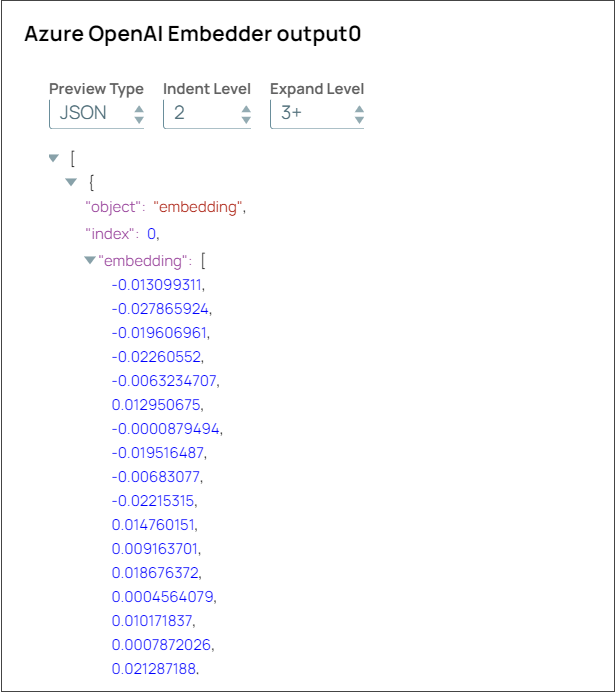Select value 0.0004564079
615x692 pixels.
click(x=162, y=597)
